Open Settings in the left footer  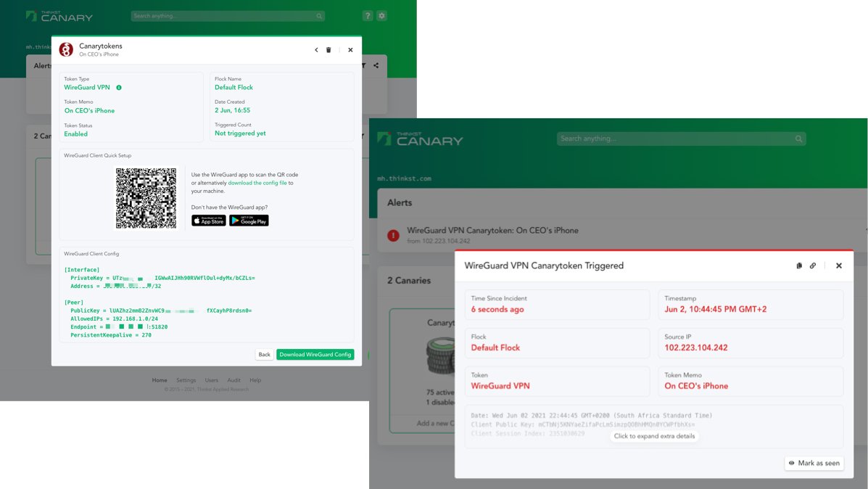pos(186,380)
